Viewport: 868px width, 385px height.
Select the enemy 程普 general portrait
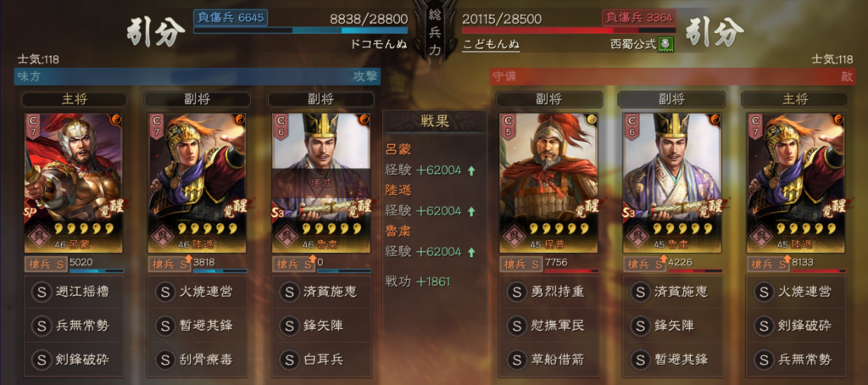[548, 182]
